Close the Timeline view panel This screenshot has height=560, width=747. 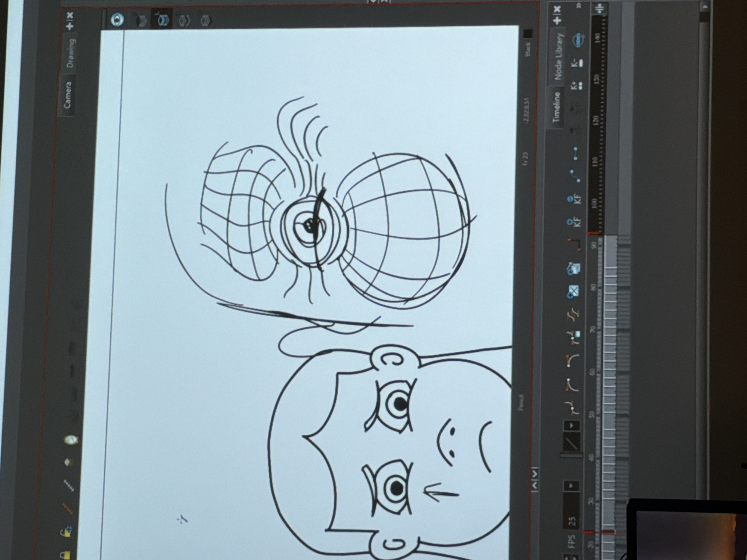[557, 9]
